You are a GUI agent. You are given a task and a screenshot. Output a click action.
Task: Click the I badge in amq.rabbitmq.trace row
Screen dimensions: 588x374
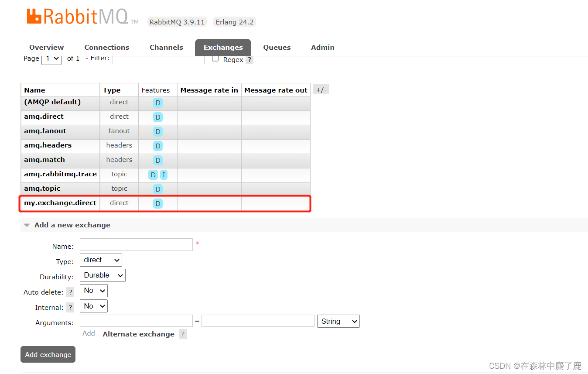pos(164,175)
